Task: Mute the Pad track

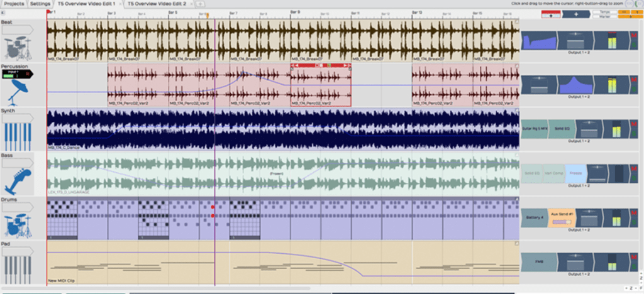Action: 634,257
